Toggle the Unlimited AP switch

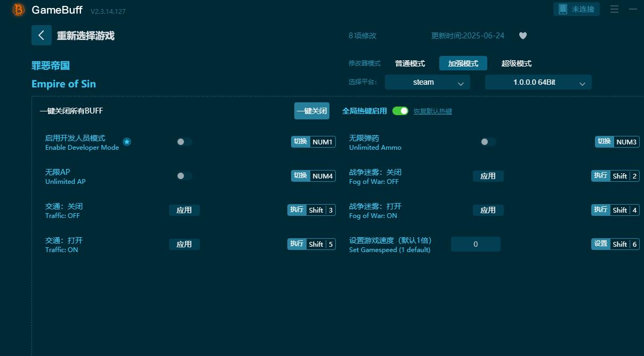coord(183,176)
